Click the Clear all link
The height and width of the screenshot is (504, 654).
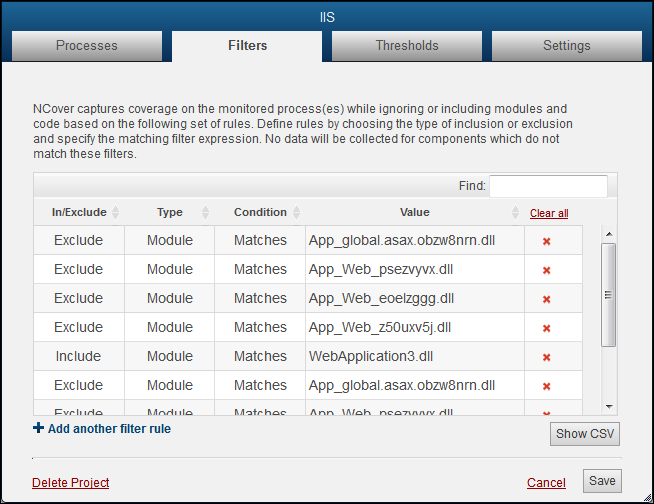click(x=549, y=213)
